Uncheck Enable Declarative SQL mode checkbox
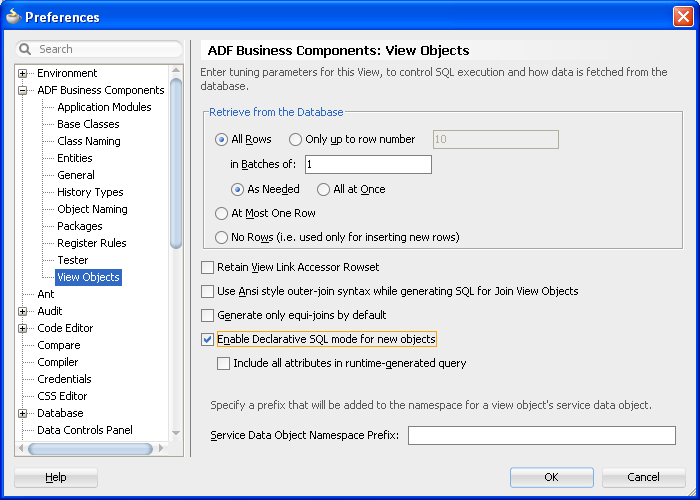 (207, 339)
